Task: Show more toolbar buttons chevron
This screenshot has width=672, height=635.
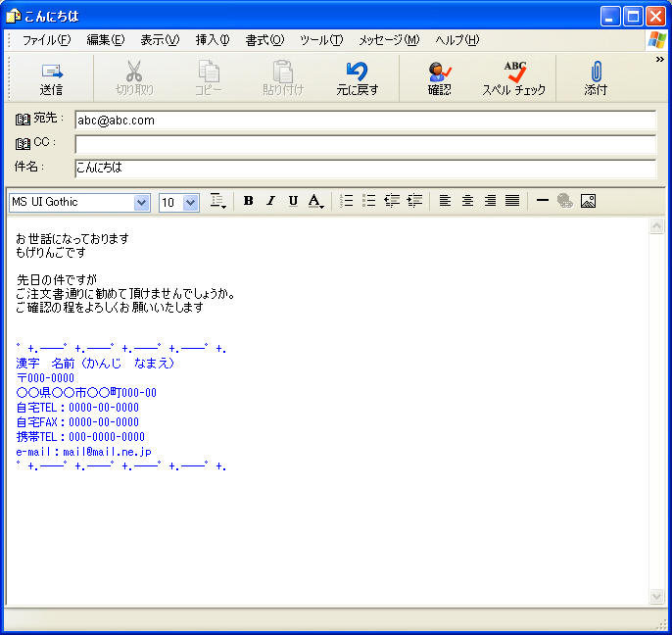Action: [x=659, y=60]
